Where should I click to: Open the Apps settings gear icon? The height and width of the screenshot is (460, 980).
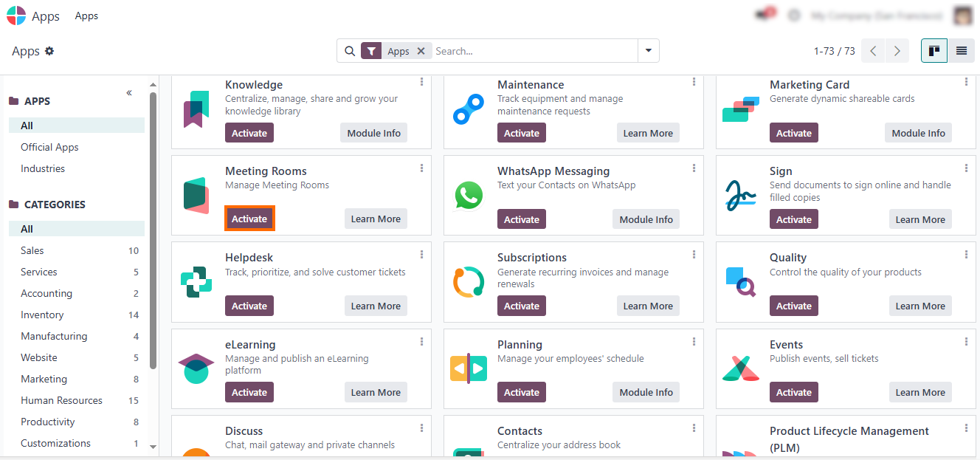[49, 51]
